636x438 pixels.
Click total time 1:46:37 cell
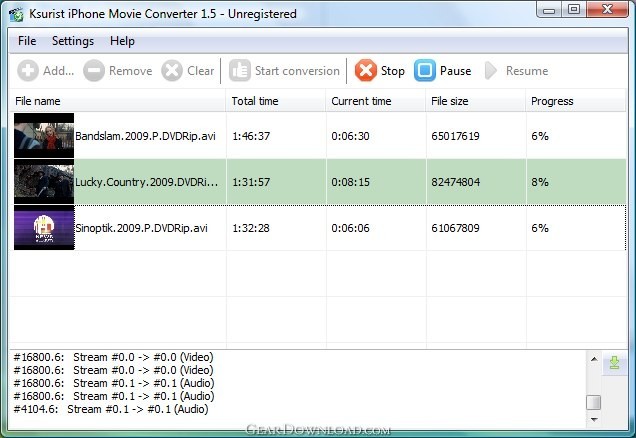point(251,136)
